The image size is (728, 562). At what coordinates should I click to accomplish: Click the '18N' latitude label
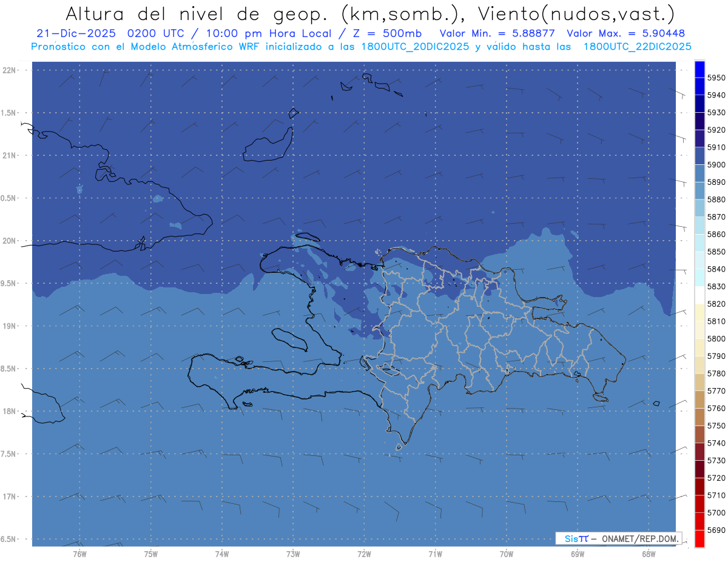click(10, 411)
